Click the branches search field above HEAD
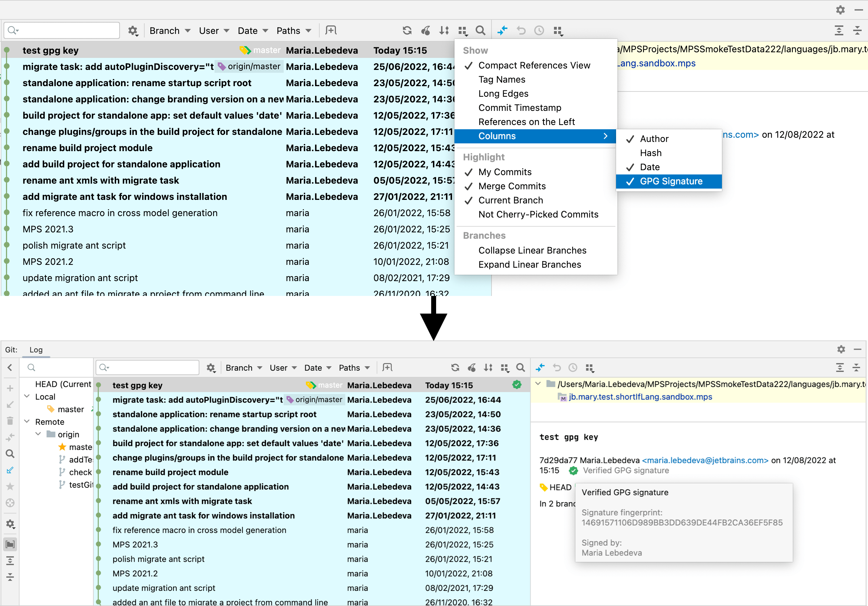This screenshot has height=606, width=868. coord(57,367)
